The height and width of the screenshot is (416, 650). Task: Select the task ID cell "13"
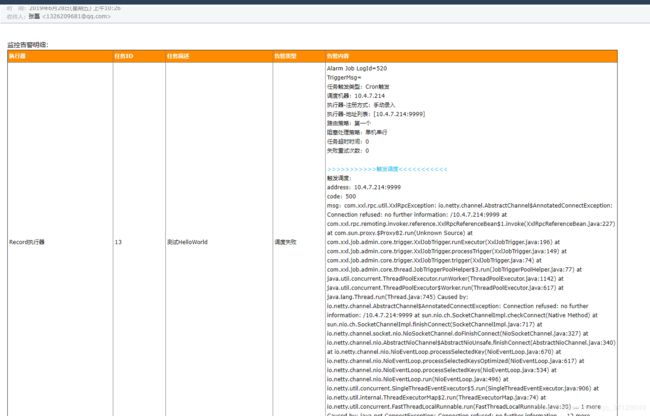coord(118,242)
